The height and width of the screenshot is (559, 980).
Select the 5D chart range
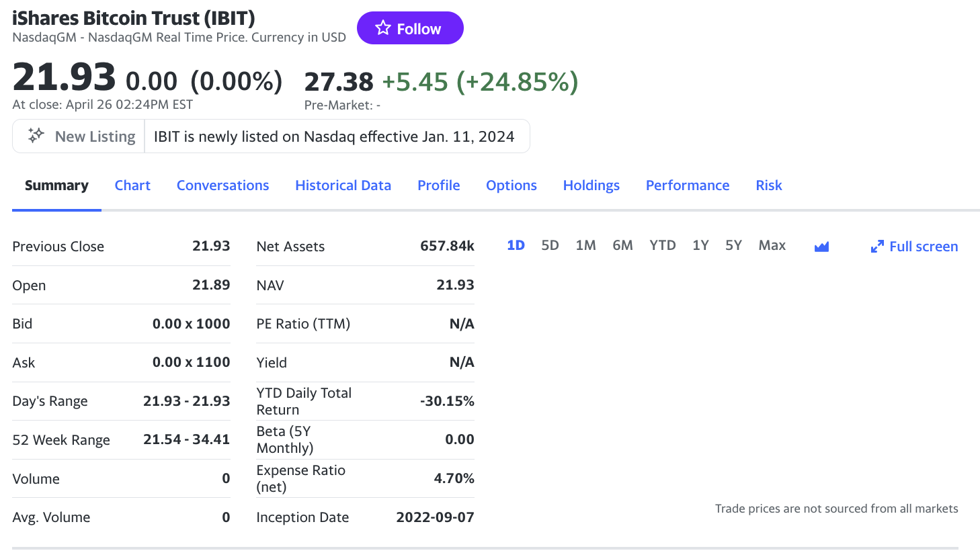coord(550,245)
